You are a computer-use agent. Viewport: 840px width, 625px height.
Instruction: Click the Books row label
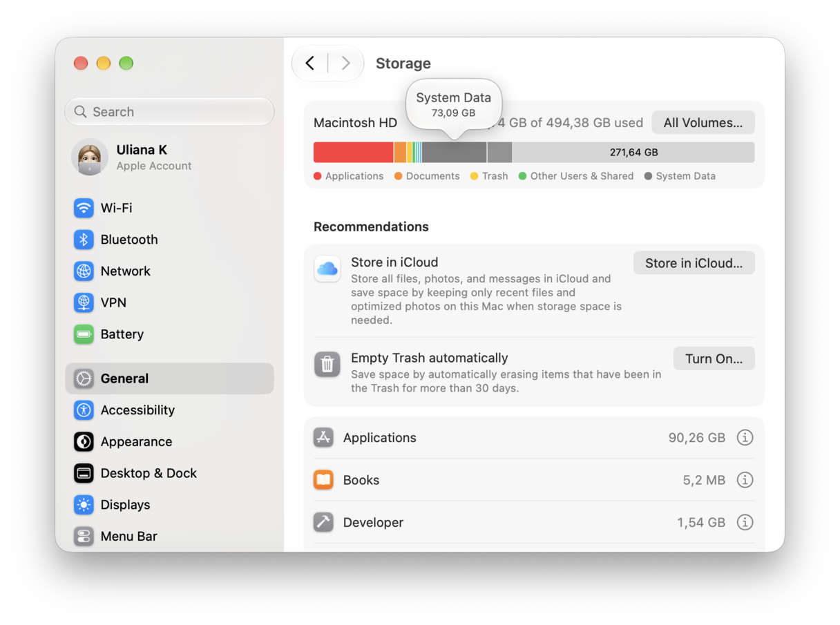coord(361,480)
